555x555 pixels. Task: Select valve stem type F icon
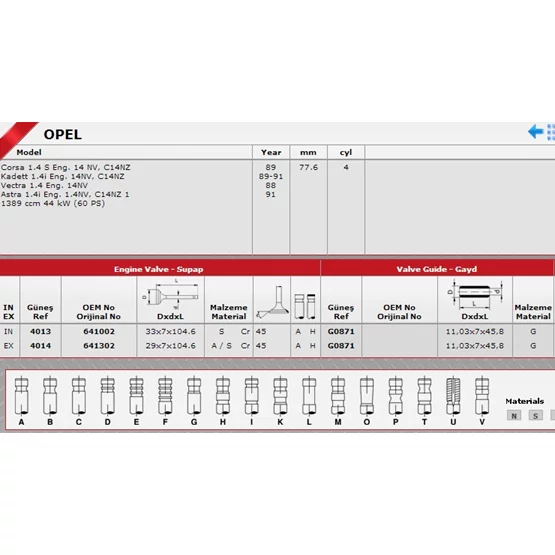pos(165,396)
